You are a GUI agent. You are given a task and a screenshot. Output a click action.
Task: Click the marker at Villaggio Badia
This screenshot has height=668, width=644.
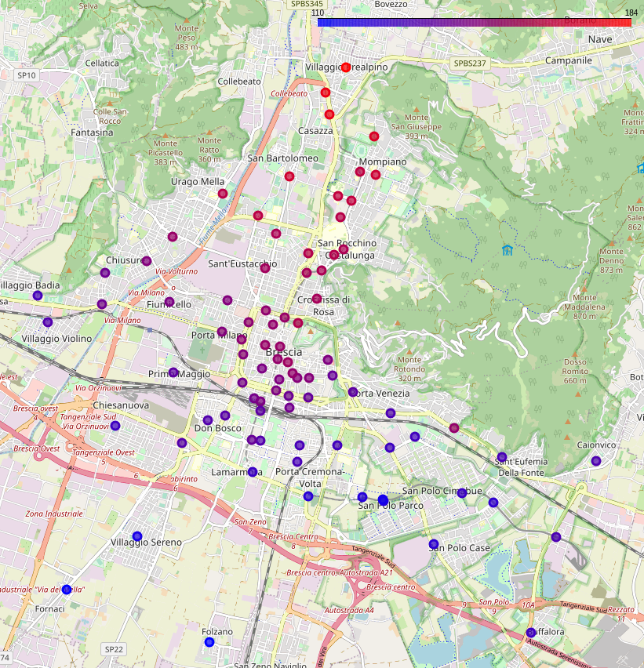coord(38,296)
